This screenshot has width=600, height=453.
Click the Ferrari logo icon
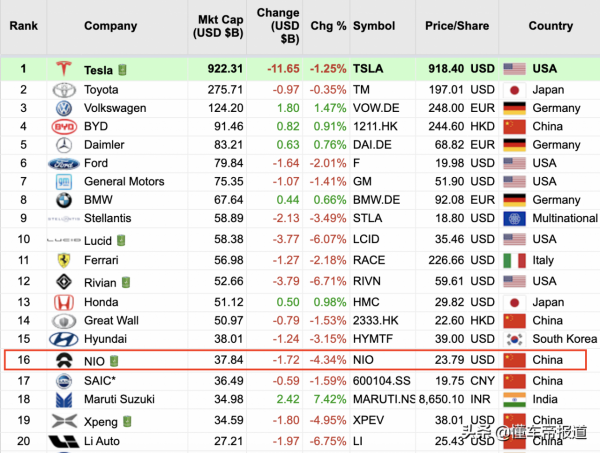(x=64, y=259)
